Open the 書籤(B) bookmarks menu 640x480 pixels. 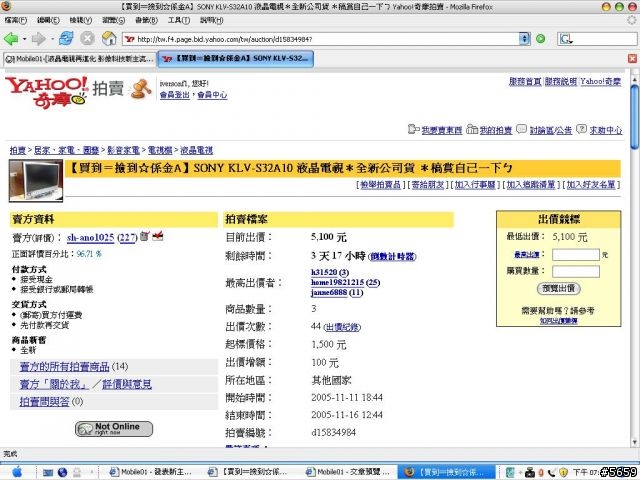pyautogui.click(x=146, y=20)
